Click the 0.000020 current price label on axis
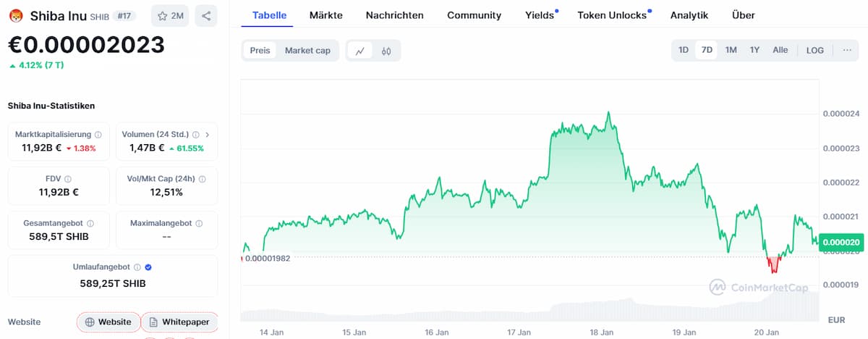The width and height of the screenshot is (868, 339). point(840,242)
